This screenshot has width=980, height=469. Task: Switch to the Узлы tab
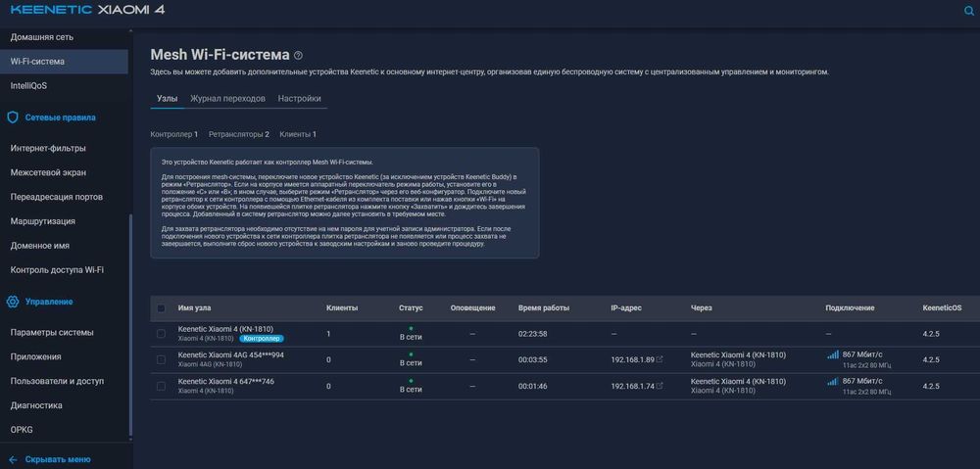point(167,99)
